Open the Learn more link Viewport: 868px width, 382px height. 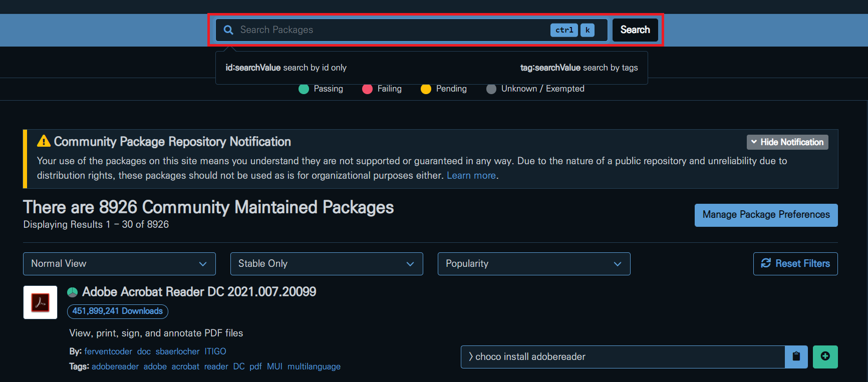click(x=471, y=176)
